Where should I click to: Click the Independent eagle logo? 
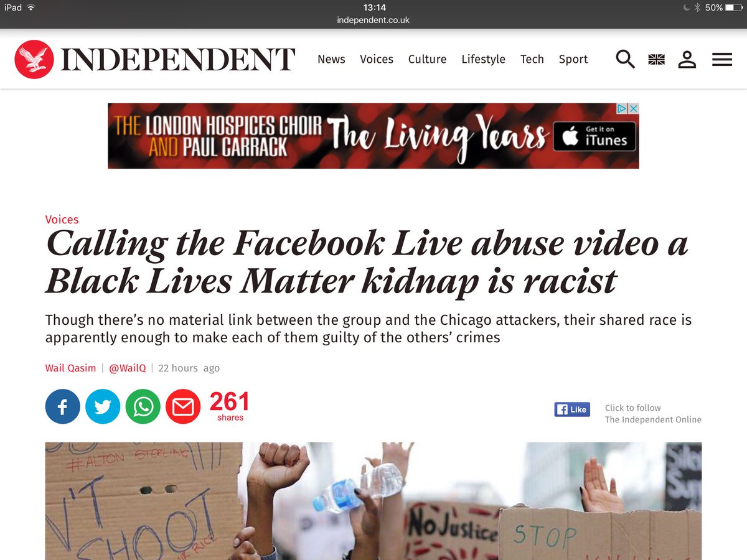34,59
